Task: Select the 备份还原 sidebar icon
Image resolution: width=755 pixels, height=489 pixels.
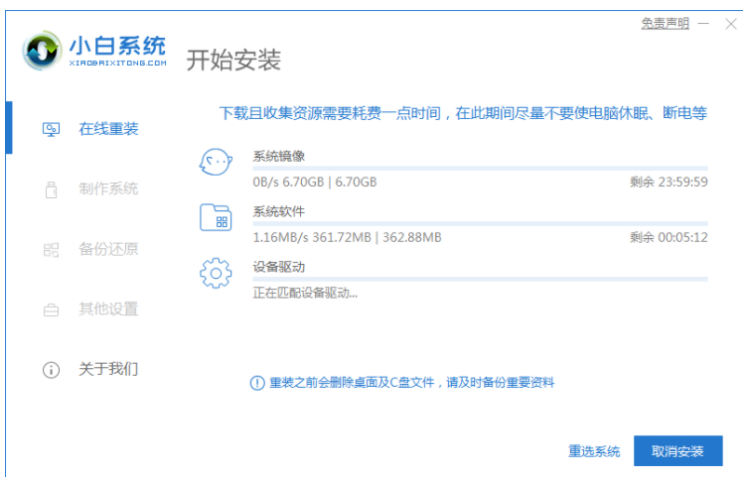Action: click(51, 249)
